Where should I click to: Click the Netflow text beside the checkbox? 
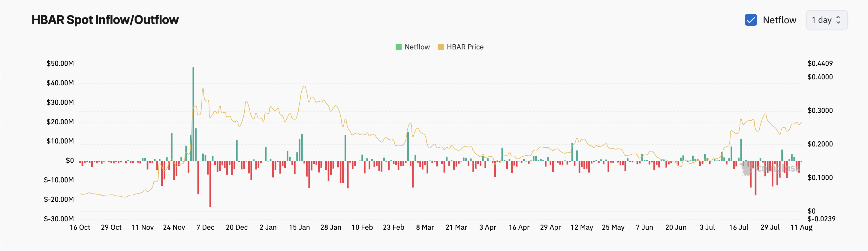pyautogui.click(x=779, y=20)
